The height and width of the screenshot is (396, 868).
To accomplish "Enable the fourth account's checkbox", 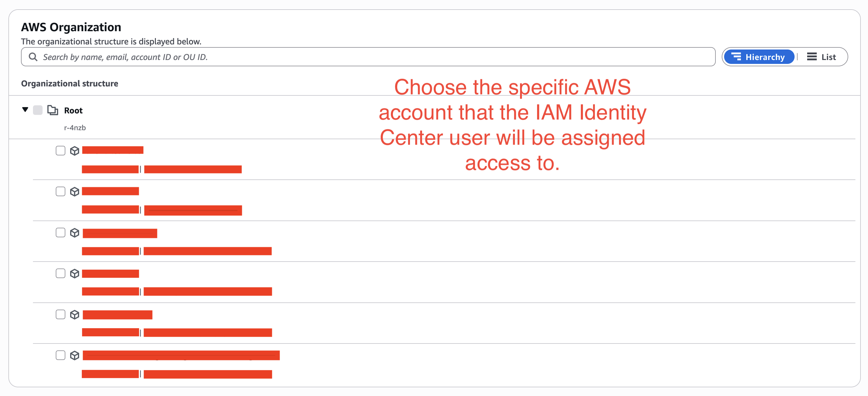I will 61,273.
